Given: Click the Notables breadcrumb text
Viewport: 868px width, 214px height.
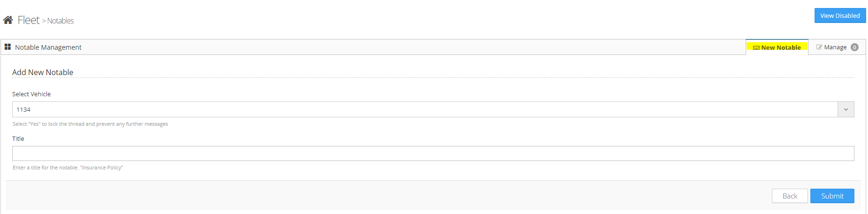Looking at the screenshot, I should coord(60,21).
